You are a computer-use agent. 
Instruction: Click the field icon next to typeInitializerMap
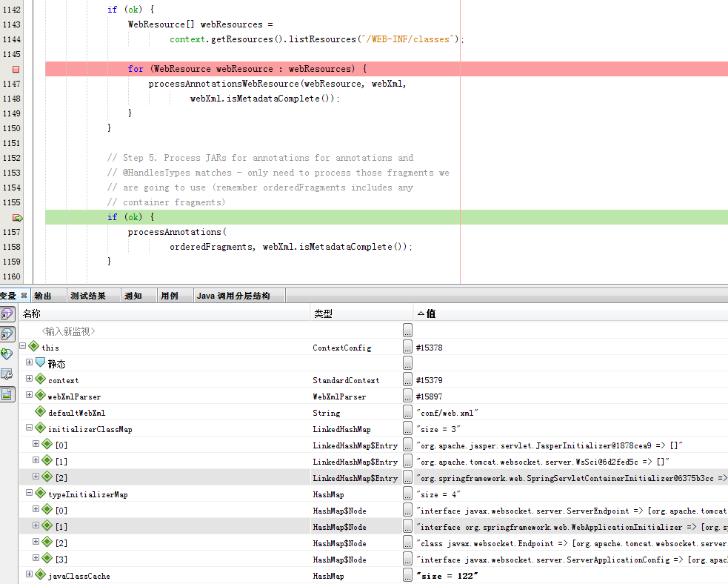[x=41, y=493]
